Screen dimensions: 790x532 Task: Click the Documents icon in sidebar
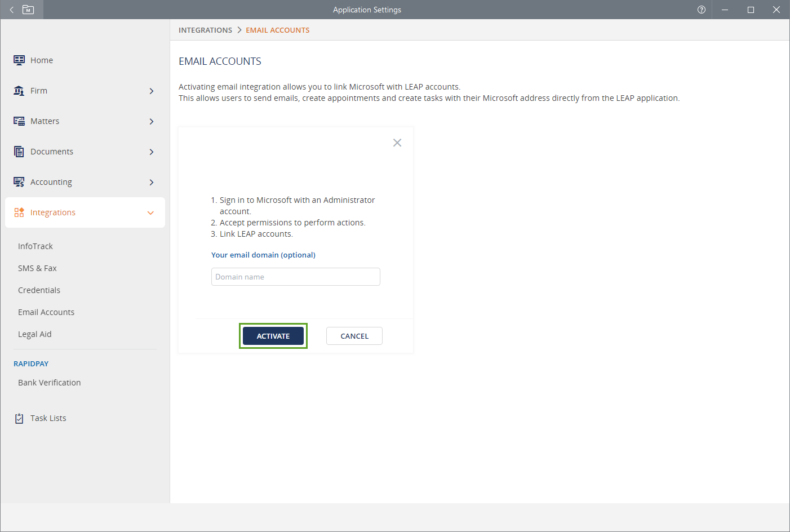19,152
